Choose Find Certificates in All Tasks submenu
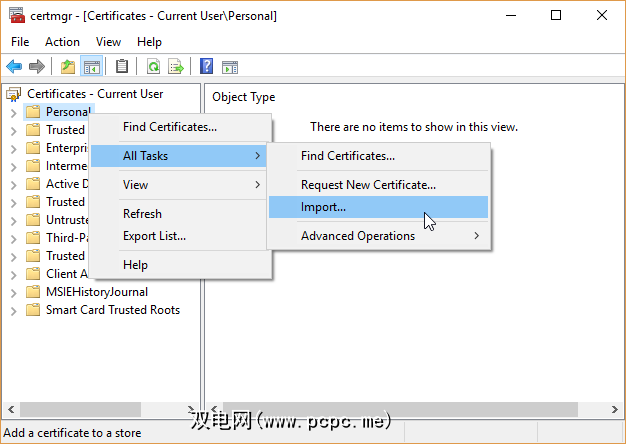 [378, 156]
